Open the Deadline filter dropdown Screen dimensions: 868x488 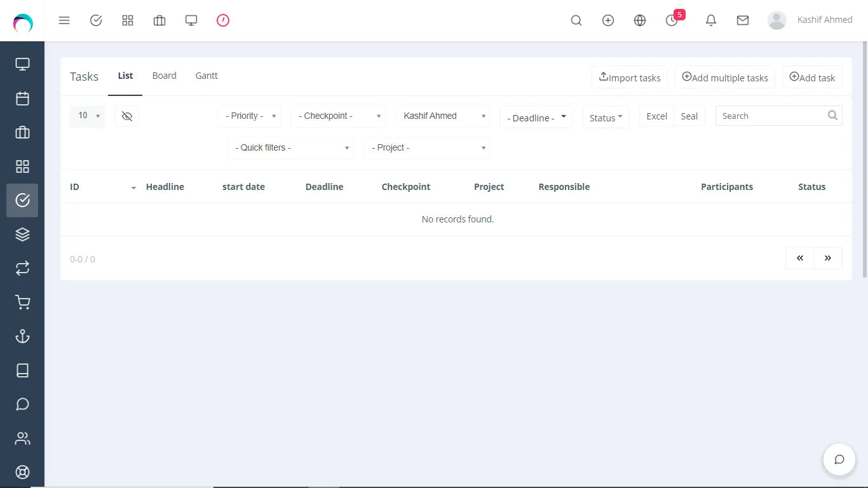(x=536, y=117)
